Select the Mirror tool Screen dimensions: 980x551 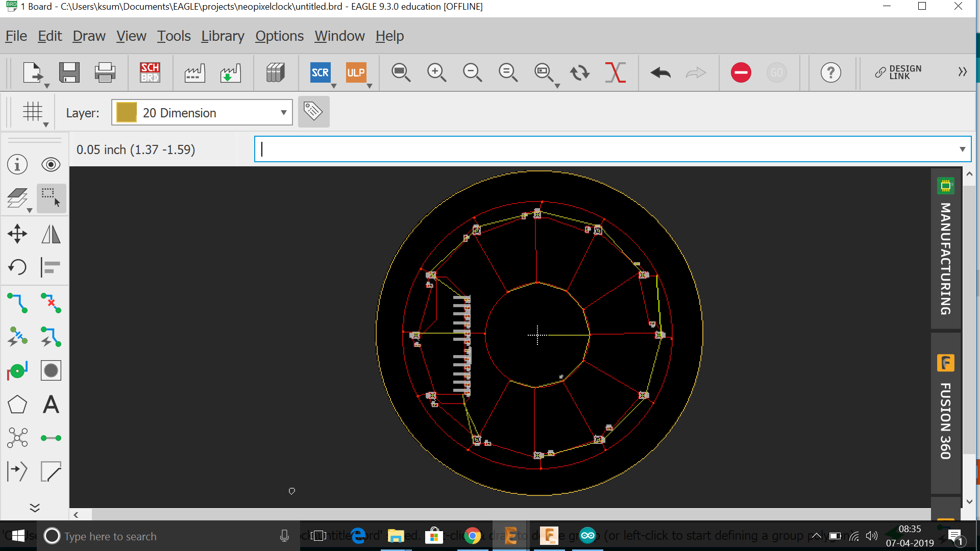(x=51, y=234)
